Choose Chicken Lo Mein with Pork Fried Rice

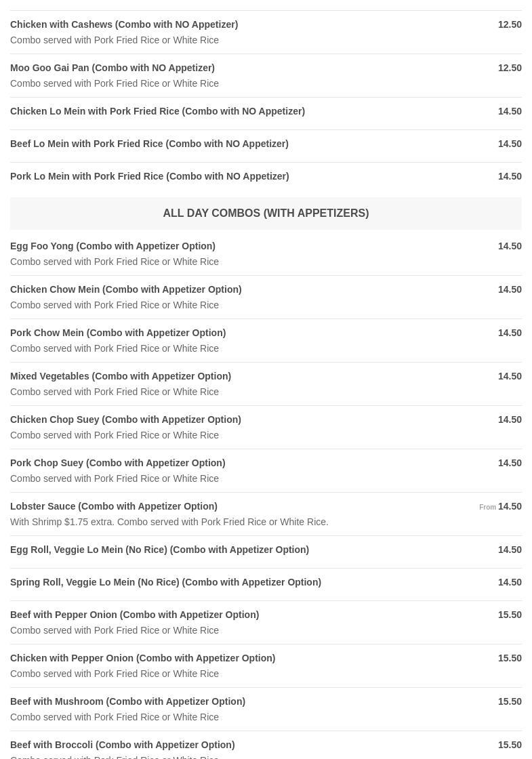tap(157, 112)
